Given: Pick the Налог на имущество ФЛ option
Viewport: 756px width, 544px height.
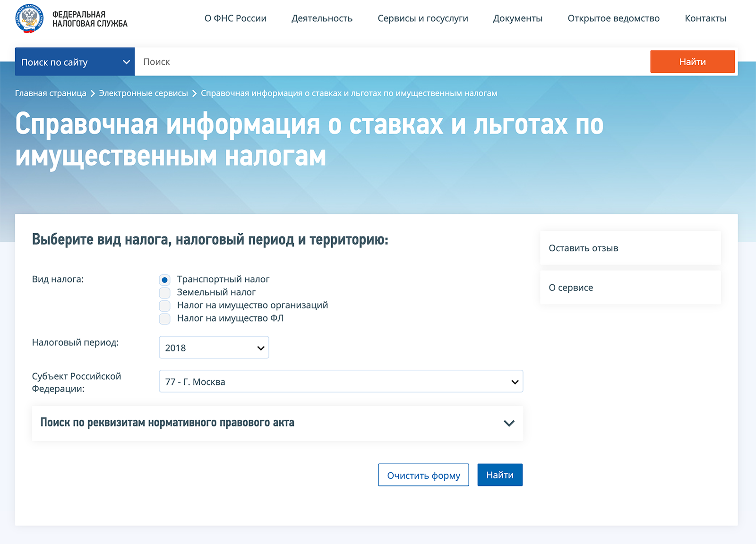Looking at the screenshot, I should tap(164, 319).
